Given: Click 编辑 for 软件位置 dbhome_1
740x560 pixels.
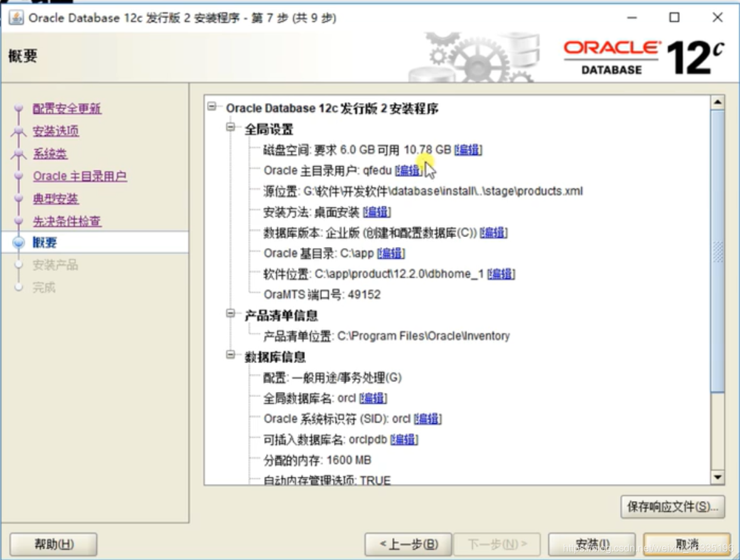Looking at the screenshot, I should (x=501, y=274).
